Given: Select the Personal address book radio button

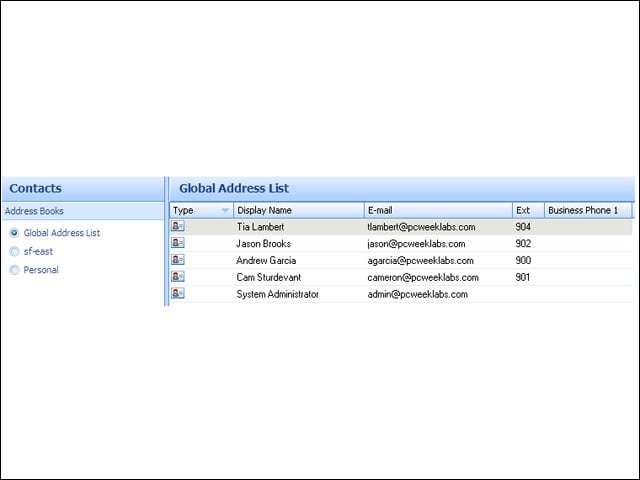Looking at the screenshot, I should coord(14,270).
